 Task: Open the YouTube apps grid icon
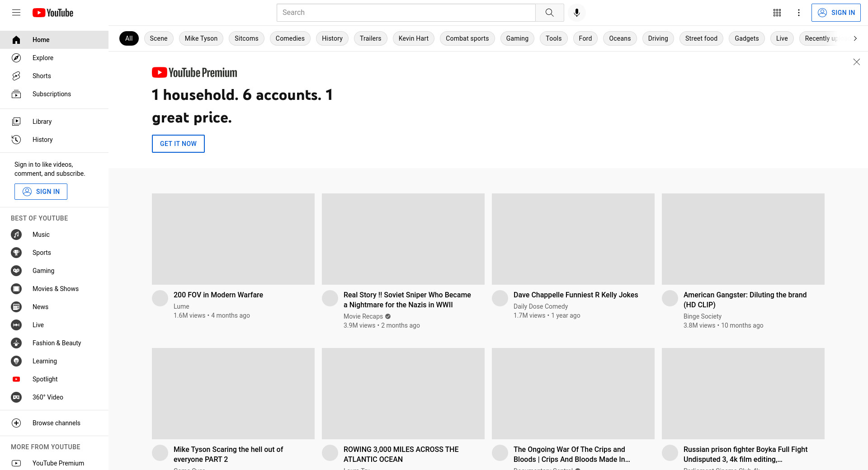point(777,13)
